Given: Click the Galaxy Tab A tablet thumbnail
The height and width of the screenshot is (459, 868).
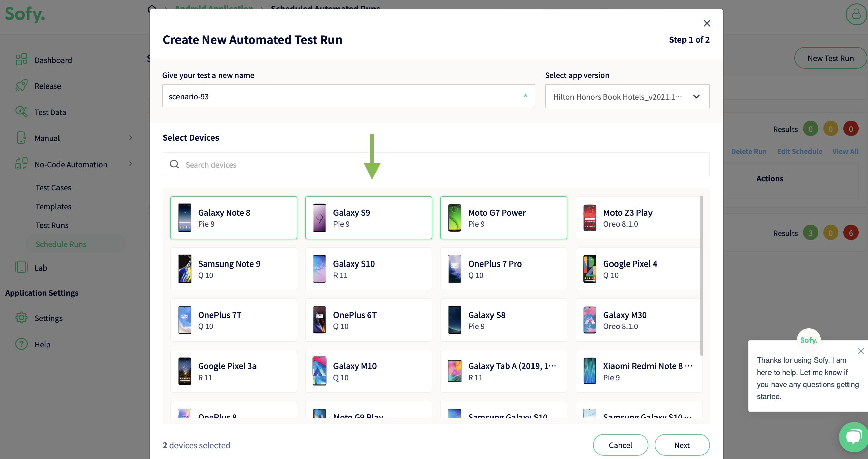Looking at the screenshot, I should click(455, 371).
